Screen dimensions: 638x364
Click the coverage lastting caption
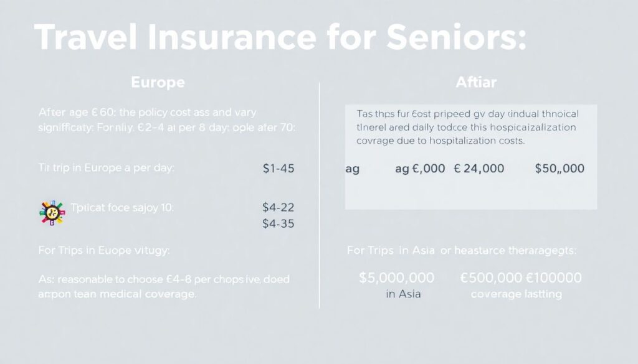tap(517, 294)
